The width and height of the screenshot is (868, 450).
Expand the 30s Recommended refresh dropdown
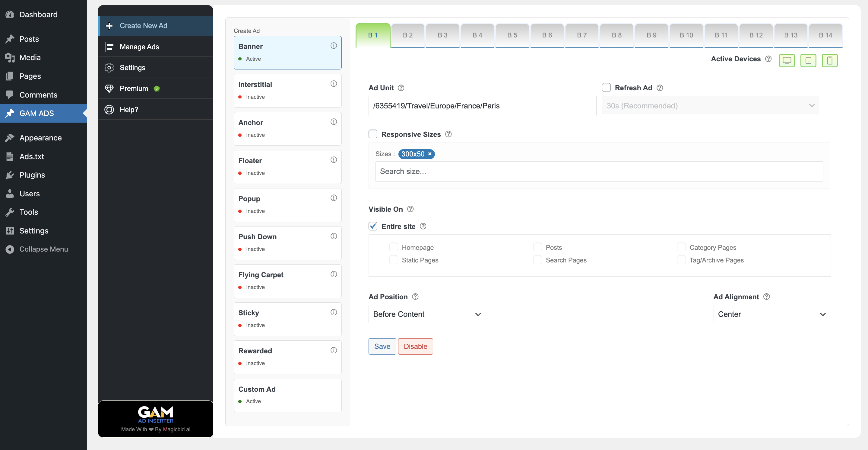[x=710, y=106]
